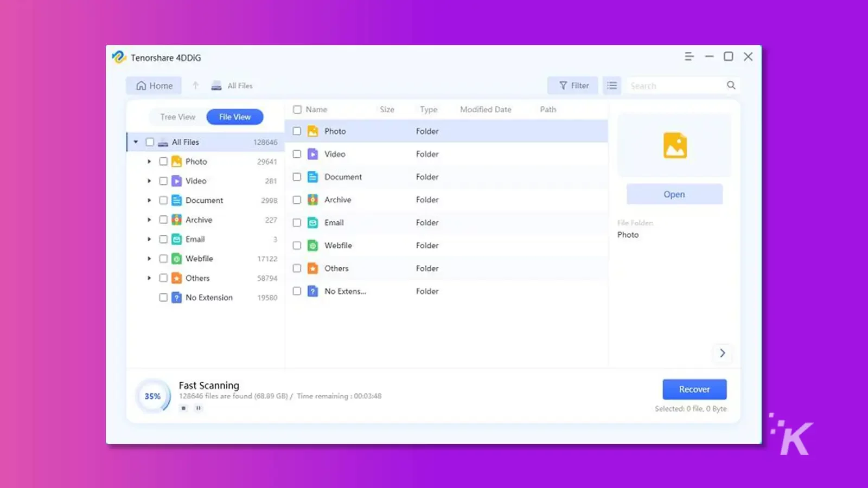Check the Photo checkbox in sidebar tree
The height and width of the screenshot is (488, 868).
[x=163, y=162]
